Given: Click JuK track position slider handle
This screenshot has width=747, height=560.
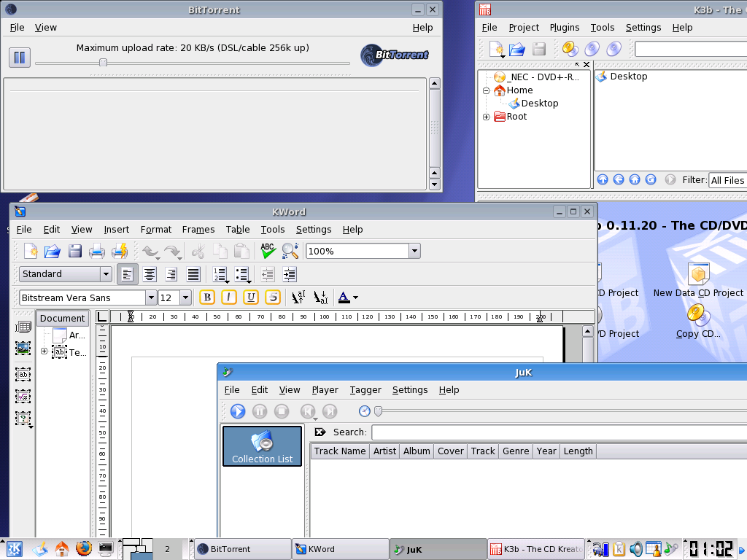Looking at the screenshot, I should (379, 411).
